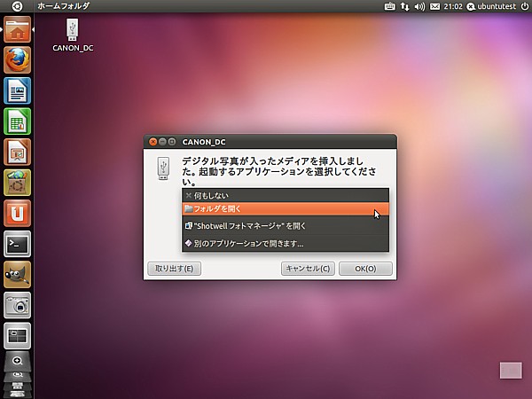532x399 pixels.
Task: Open LibreOffice Impress from the launcher
Action: click(x=18, y=152)
